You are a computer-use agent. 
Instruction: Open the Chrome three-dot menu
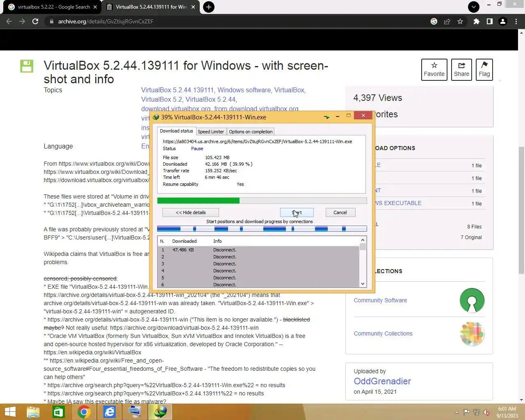[516, 21]
